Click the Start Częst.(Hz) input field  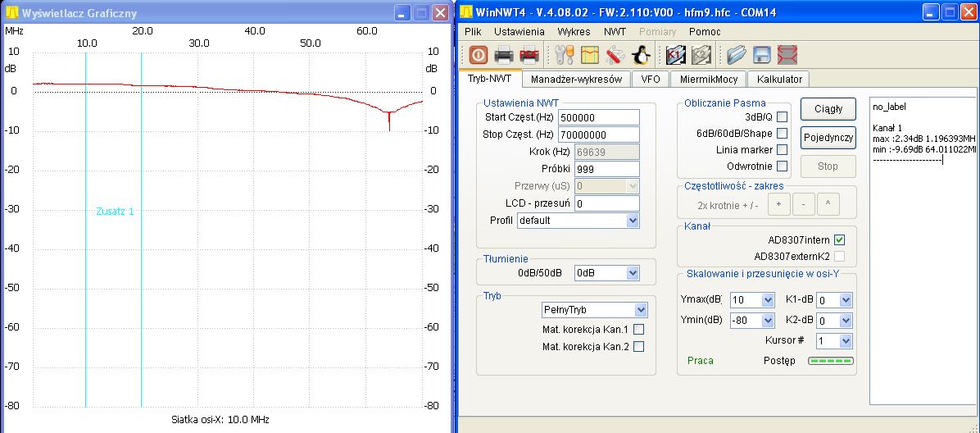tap(598, 118)
